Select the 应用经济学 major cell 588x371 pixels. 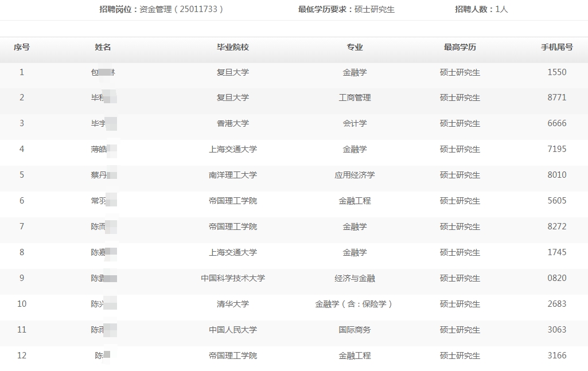pyautogui.click(x=355, y=175)
